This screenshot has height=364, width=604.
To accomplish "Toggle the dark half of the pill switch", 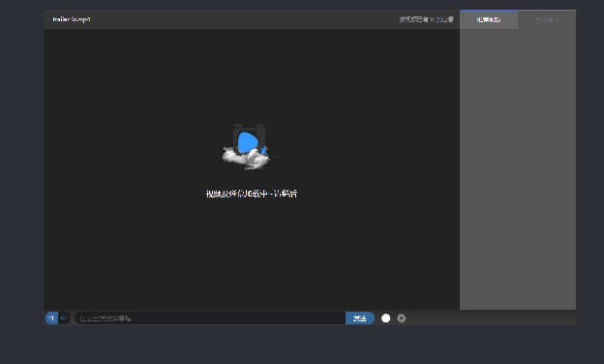I will click(64, 318).
